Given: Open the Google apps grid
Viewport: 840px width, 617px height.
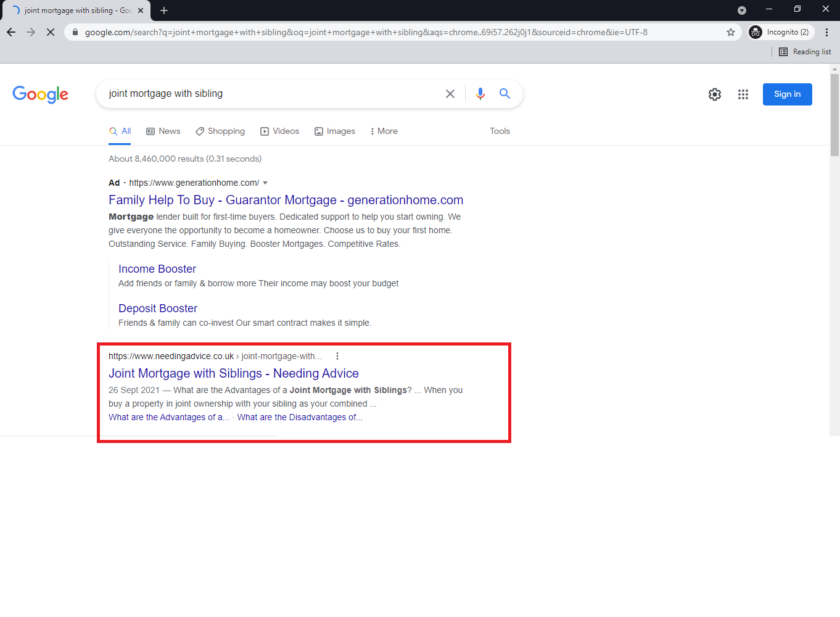Looking at the screenshot, I should tap(743, 94).
